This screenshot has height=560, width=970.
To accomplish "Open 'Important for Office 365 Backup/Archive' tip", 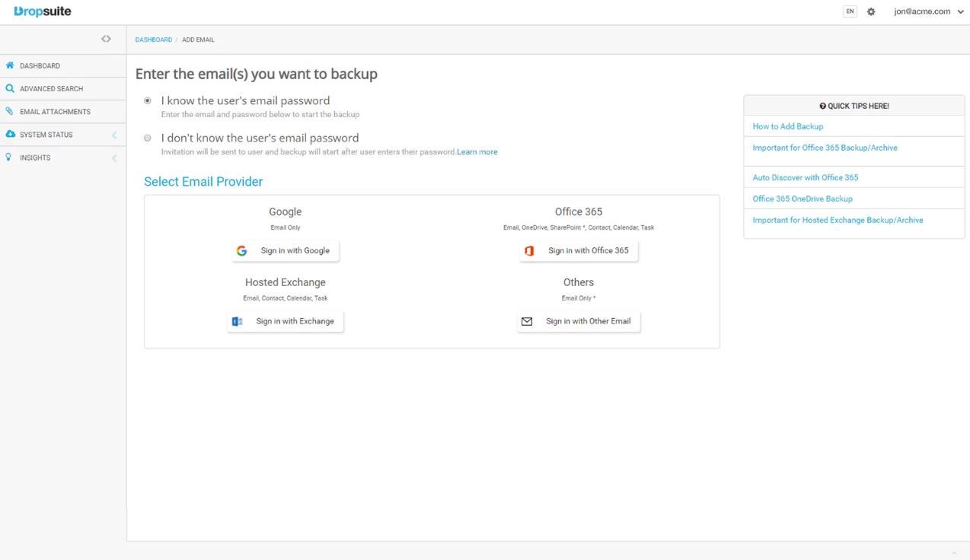I will [825, 148].
